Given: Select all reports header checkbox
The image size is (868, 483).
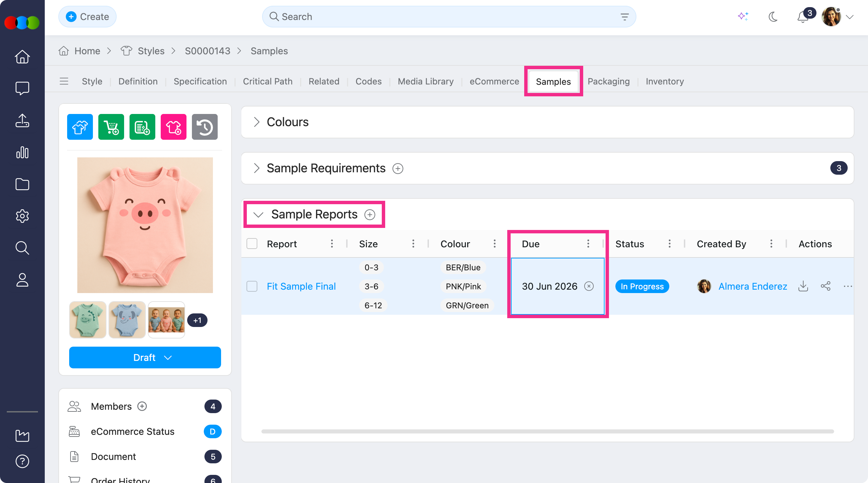Looking at the screenshot, I should (x=252, y=244).
